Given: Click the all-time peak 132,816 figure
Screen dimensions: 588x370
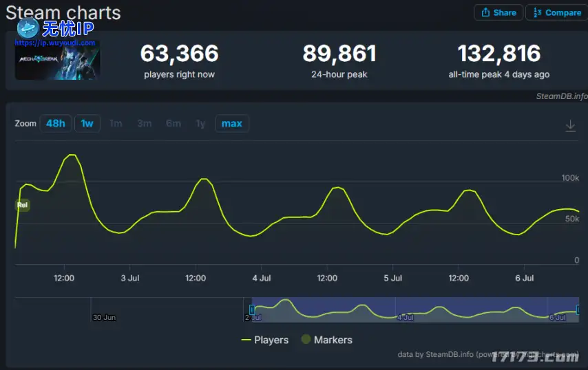Looking at the screenshot, I should (499, 53).
